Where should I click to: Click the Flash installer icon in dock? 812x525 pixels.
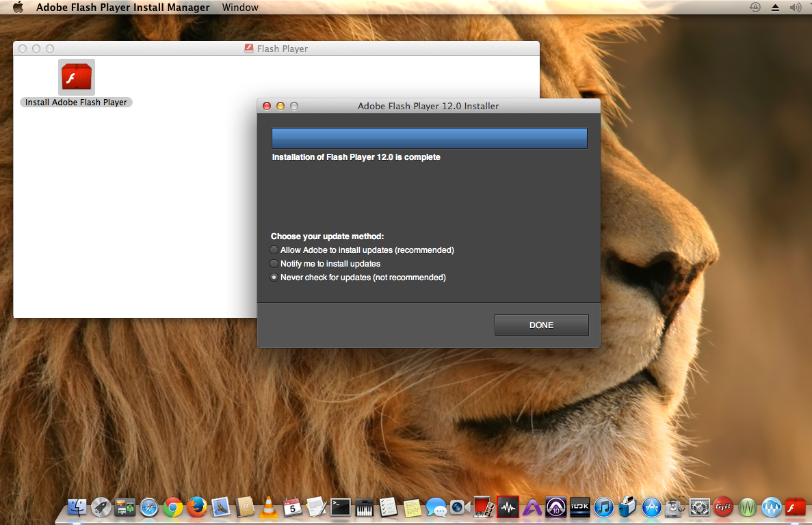click(x=795, y=507)
